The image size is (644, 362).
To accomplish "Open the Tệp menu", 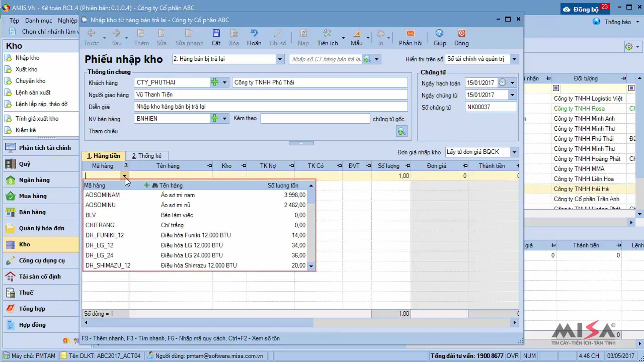I will point(14,20).
